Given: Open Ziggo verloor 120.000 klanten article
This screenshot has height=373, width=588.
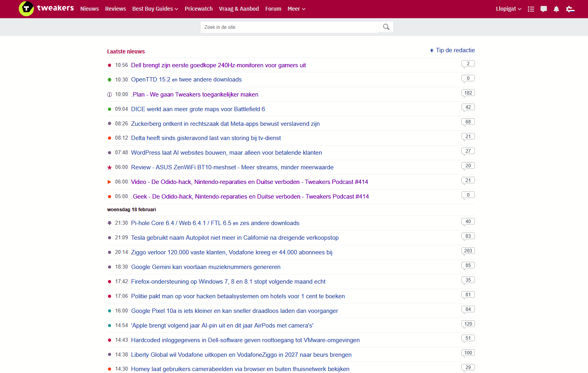Looking at the screenshot, I should click(232, 252).
